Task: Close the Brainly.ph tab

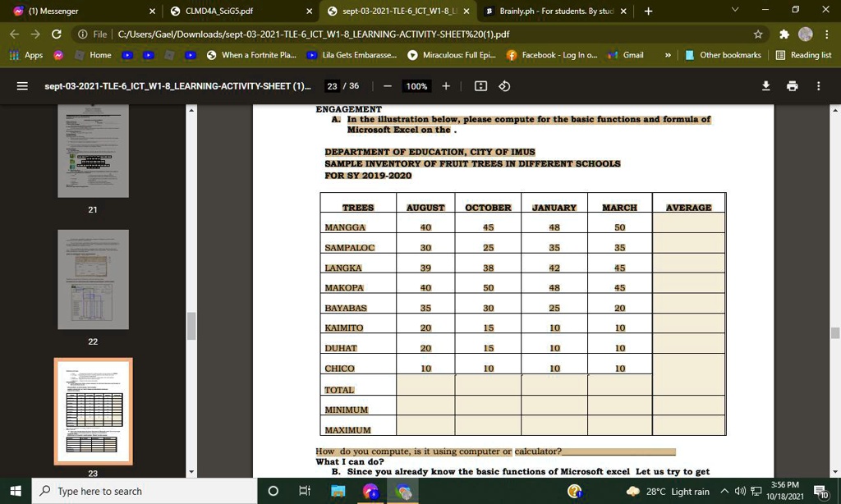Action: coord(623,11)
